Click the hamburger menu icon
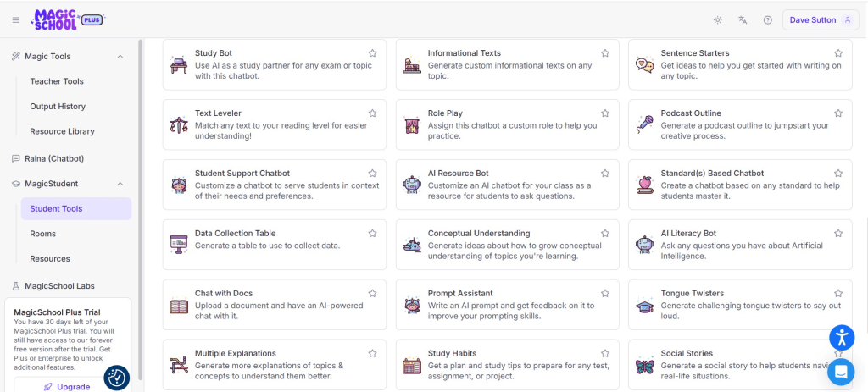This screenshot has width=868, height=392. point(16,20)
